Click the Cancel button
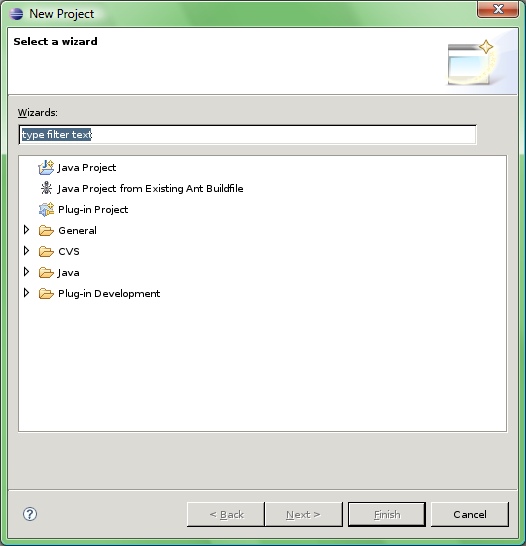The image size is (526, 546). (470, 514)
